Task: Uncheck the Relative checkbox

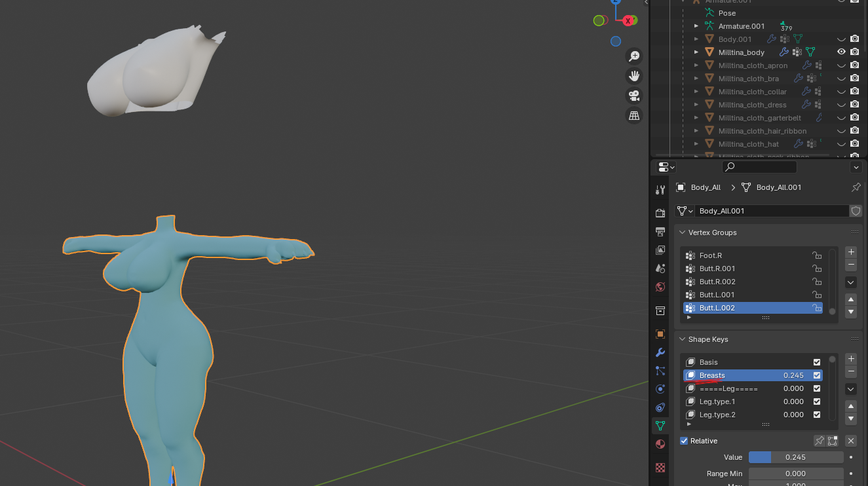Action: (684, 441)
